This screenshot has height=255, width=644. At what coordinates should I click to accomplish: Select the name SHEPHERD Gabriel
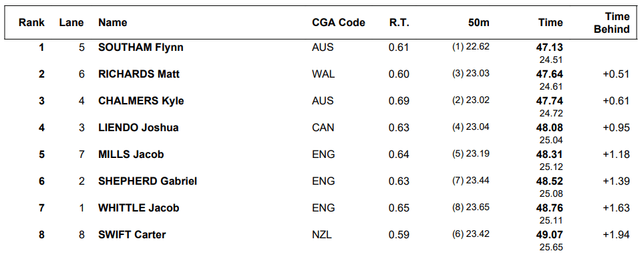[148, 181]
